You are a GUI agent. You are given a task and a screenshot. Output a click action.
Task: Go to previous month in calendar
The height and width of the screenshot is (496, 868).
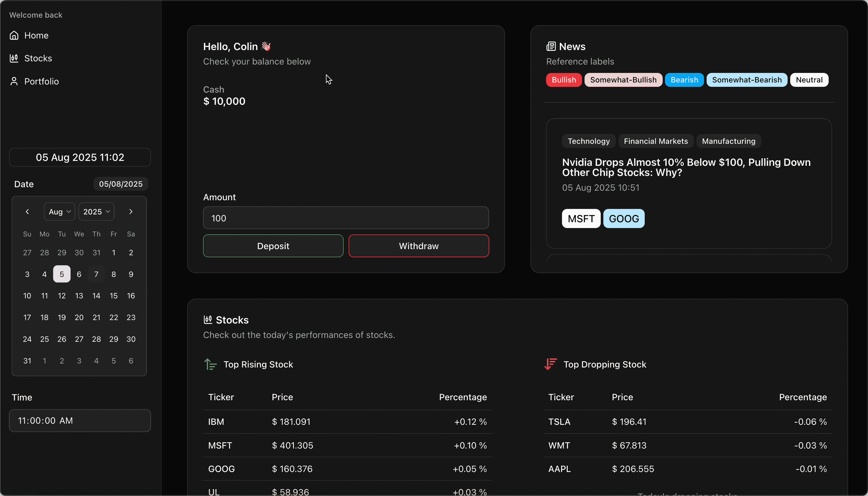click(x=27, y=212)
